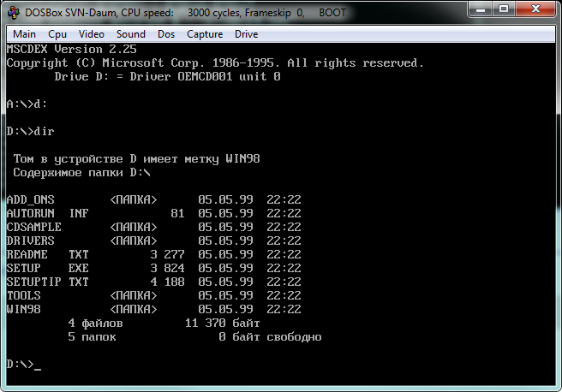Click the 'A:\>d:' command line
The width and height of the screenshot is (562, 392).
click(x=27, y=104)
